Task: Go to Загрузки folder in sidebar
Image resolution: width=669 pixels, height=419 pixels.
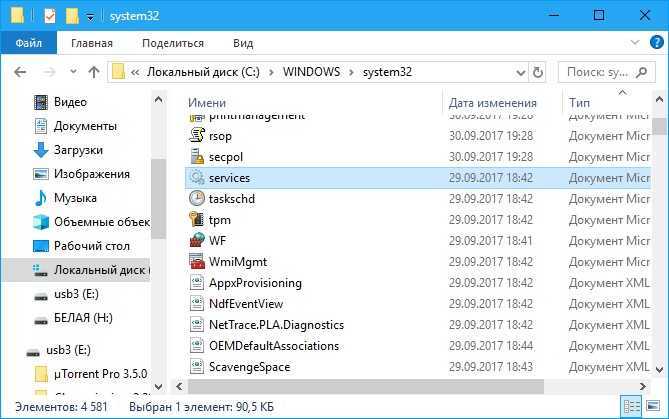Action: [78, 150]
